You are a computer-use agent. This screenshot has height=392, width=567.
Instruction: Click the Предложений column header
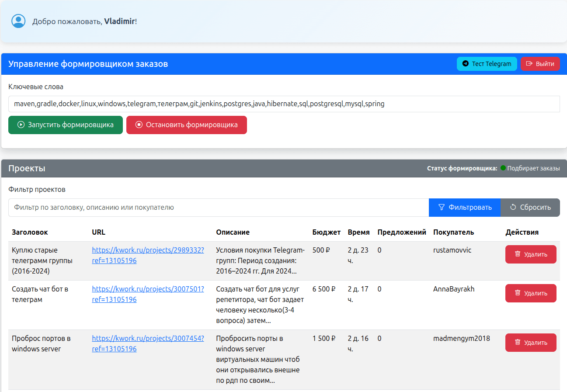(x=401, y=232)
